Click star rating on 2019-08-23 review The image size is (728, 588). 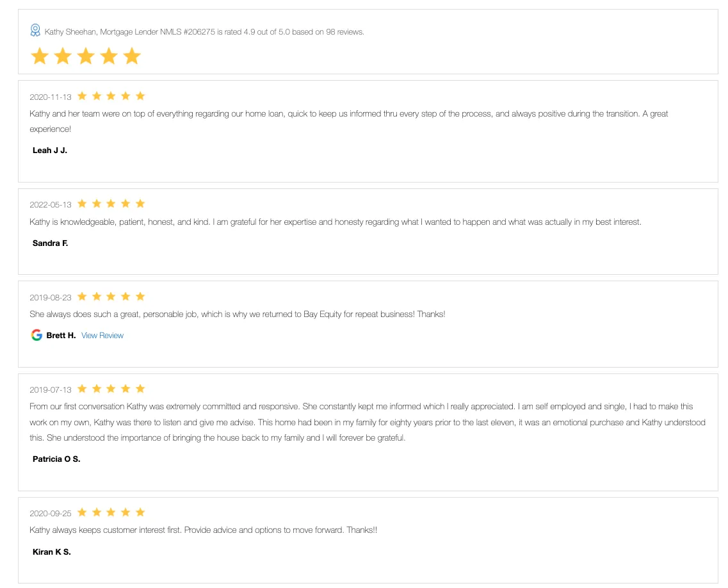[111, 297]
